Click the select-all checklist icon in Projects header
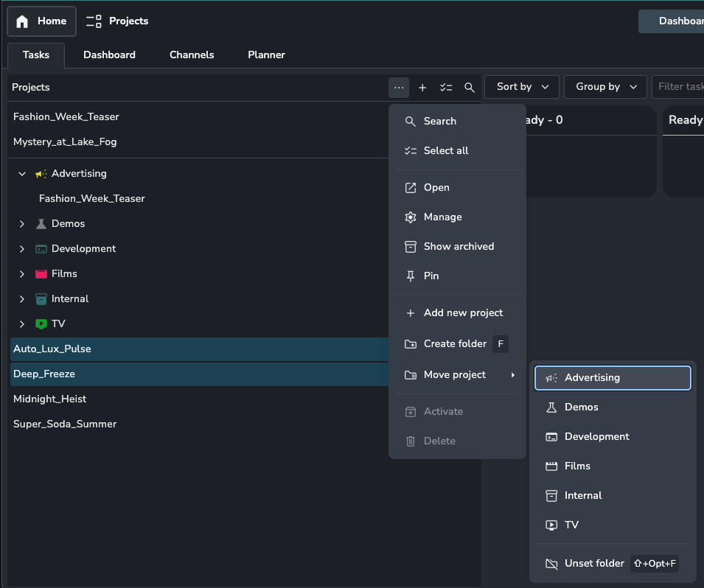 (446, 88)
